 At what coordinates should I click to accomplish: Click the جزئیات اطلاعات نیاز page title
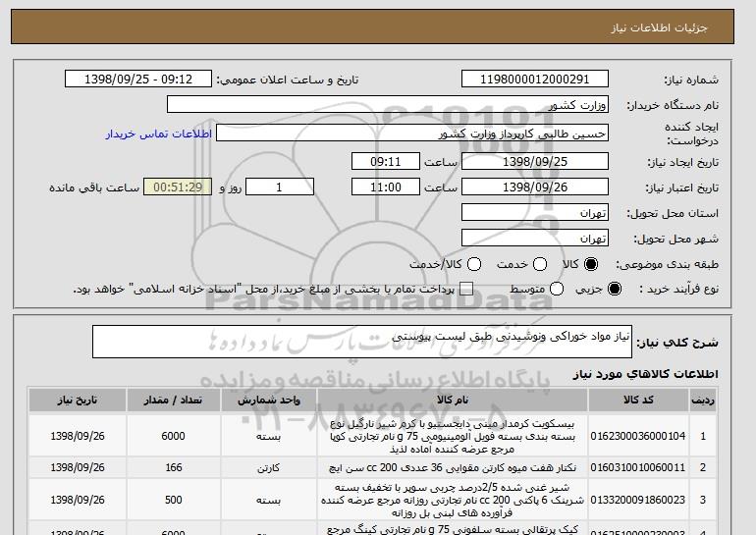[x=659, y=27]
